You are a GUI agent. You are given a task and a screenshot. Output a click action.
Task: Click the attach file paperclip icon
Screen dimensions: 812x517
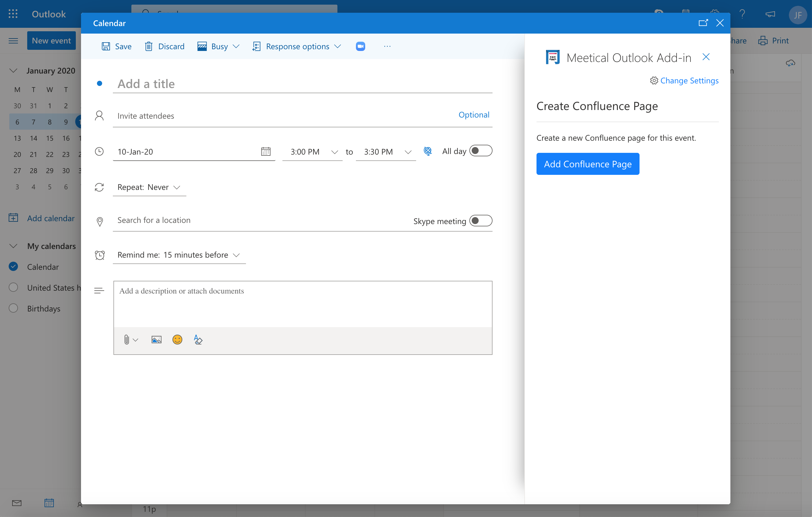point(126,339)
